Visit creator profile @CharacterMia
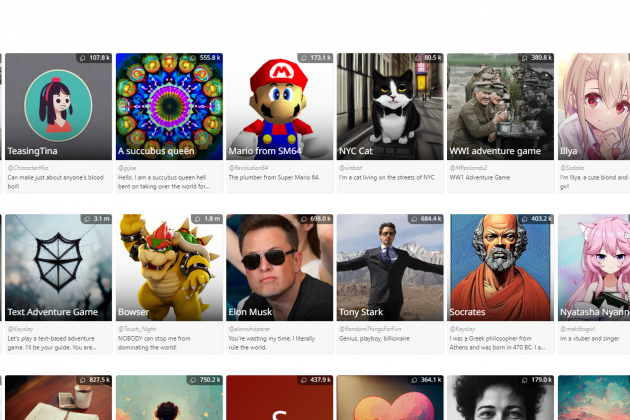Image resolution: width=630 pixels, height=420 pixels. tap(28, 168)
